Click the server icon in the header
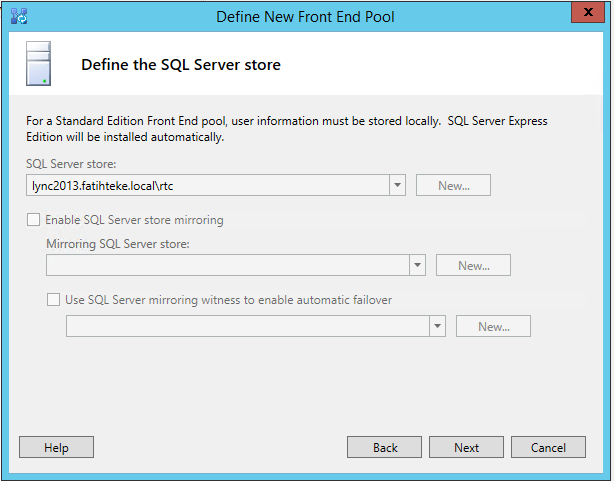The image size is (614, 481). (x=39, y=64)
